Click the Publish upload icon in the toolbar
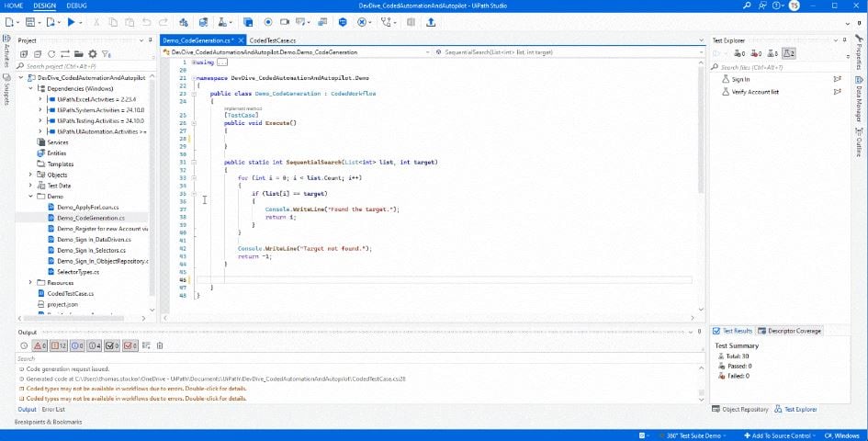This screenshot has height=441, width=868. tap(431, 22)
